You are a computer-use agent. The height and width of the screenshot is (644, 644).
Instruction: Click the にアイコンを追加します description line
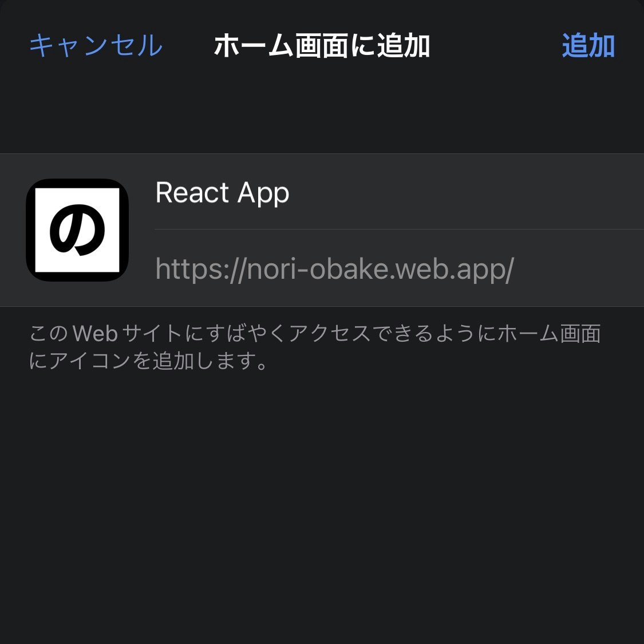148,361
